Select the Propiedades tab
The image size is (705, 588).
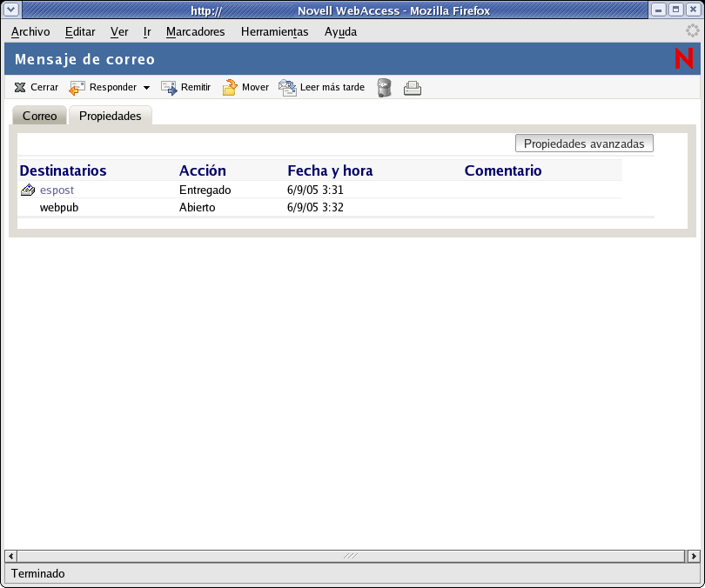coord(111,116)
